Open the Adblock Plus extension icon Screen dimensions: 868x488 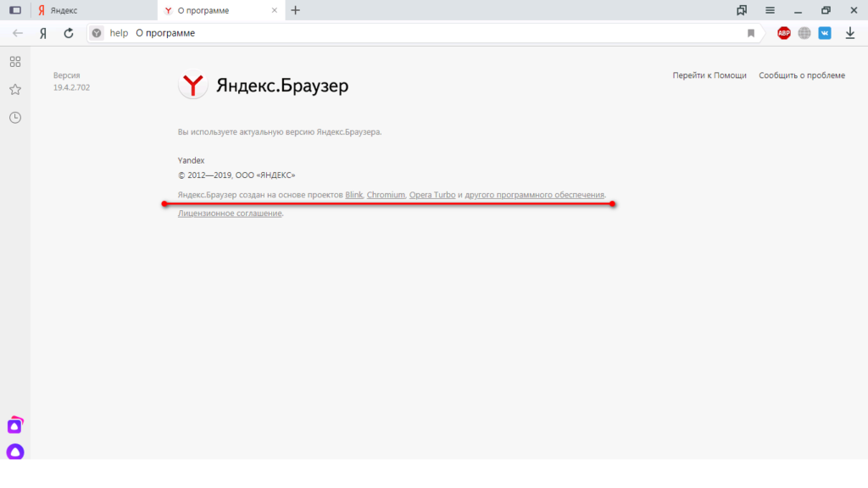tap(784, 33)
